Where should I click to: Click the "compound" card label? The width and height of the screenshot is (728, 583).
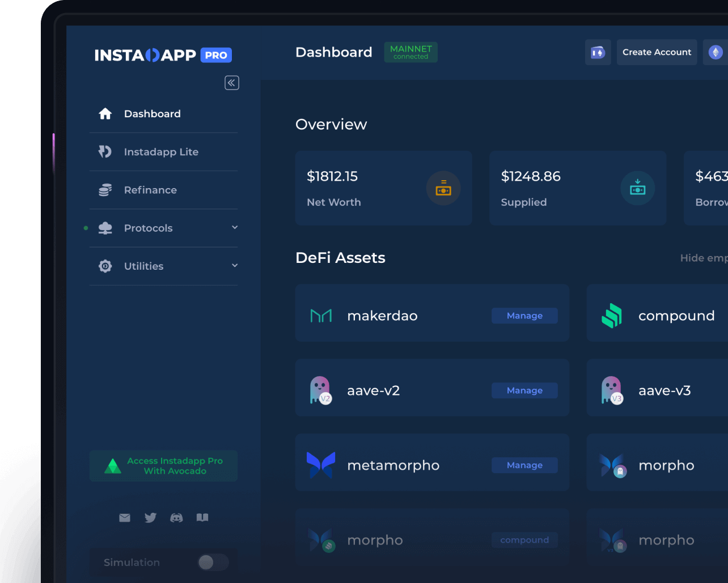(x=676, y=316)
